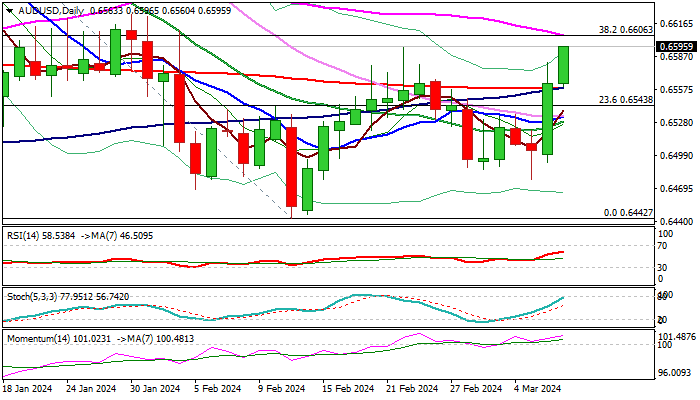The height and width of the screenshot is (400, 700).
Task: Click the RSI 70 level axis label
Action: click(662, 246)
